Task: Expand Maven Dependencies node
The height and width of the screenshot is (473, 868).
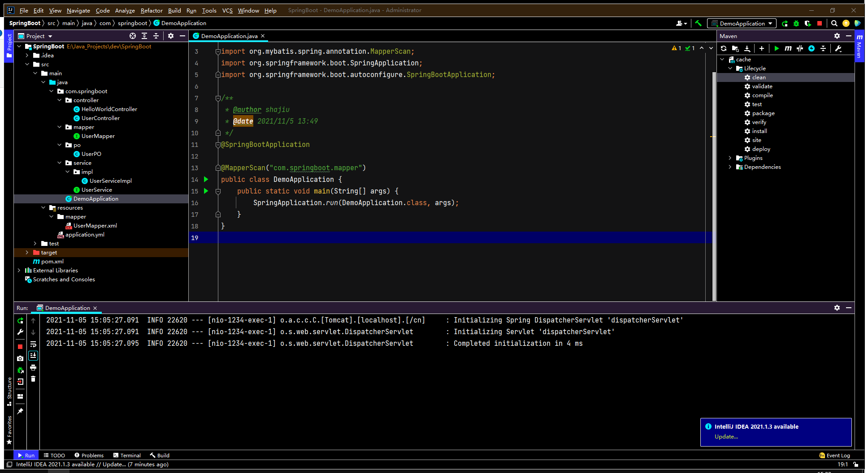Action: (x=730, y=167)
